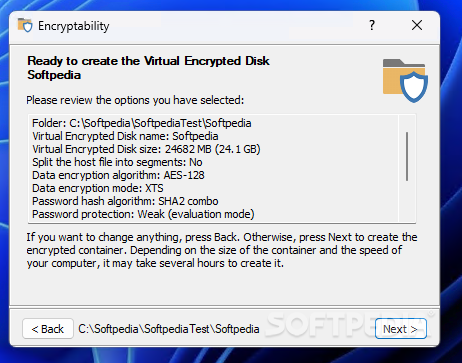
Task: Click the Data encryption mode XTS line
Action: 98,188
